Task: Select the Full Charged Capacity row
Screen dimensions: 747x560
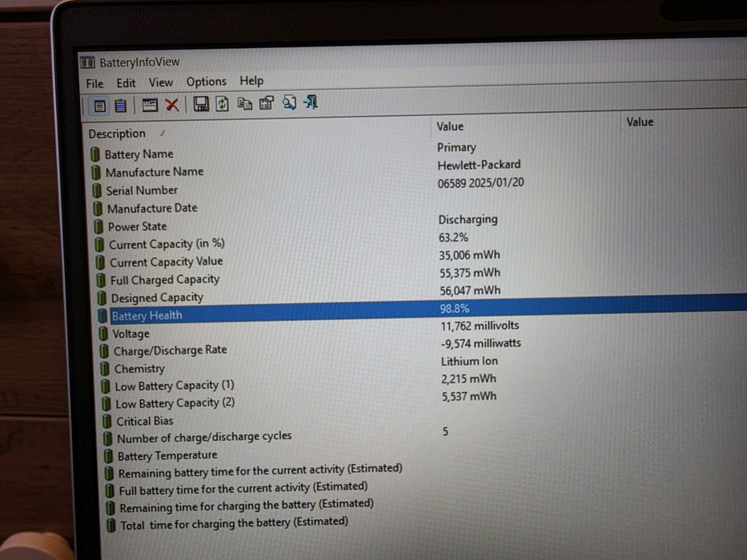Action: 165,280
